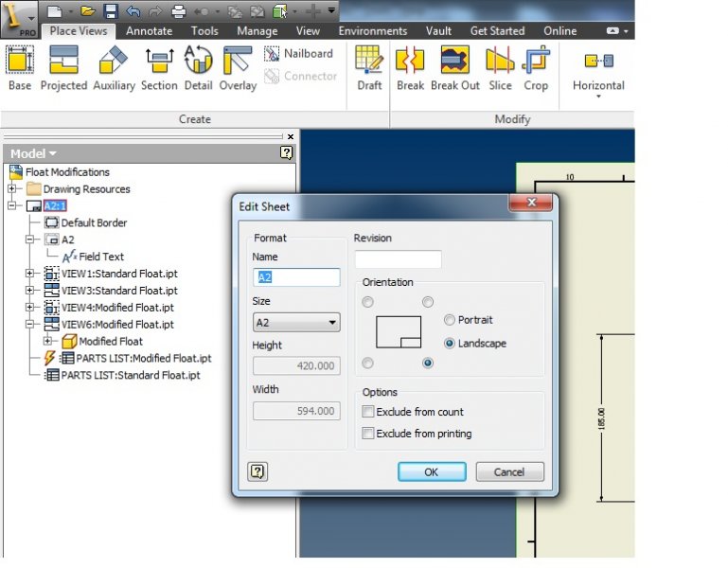The image size is (728, 568).
Task: Open the Model browser dropdown
Action: [33, 153]
